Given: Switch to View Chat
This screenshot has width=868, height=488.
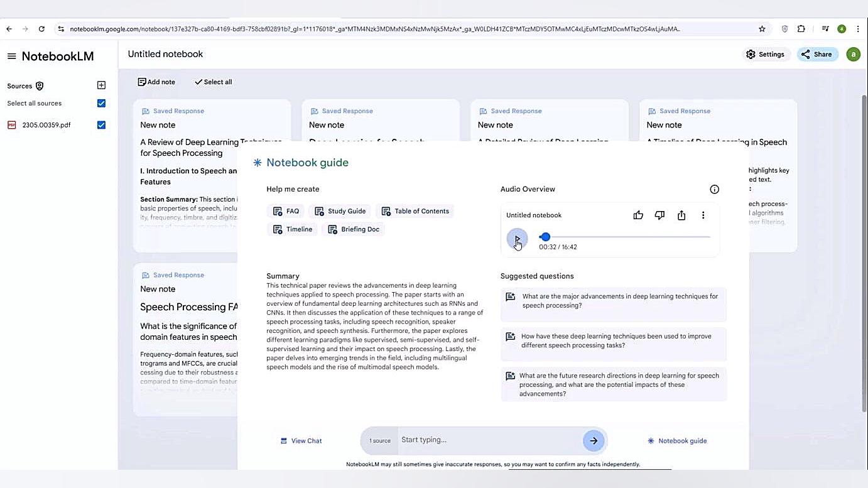Looking at the screenshot, I should click(x=301, y=441).
